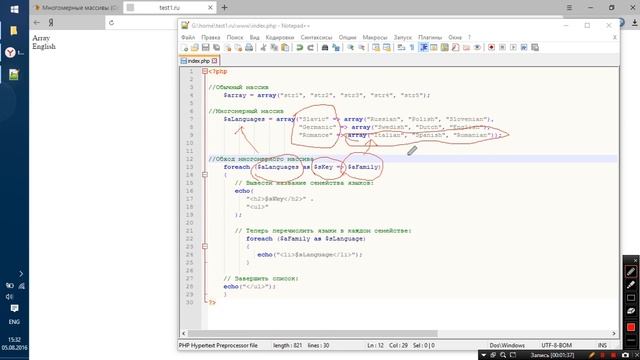Click the Open file toolbar icon
This screenshot has width=640, height=360.
tap(195, 48)
